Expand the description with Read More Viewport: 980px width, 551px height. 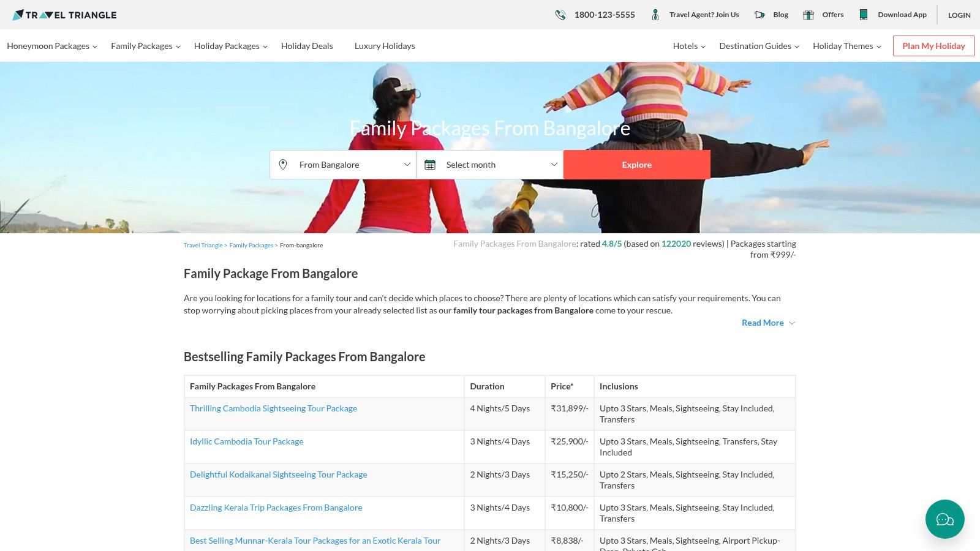click(763, 323)
